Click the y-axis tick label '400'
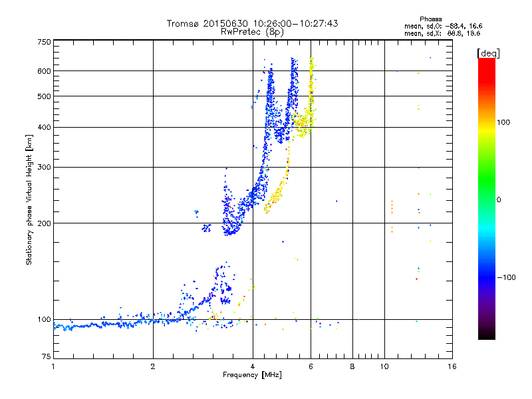532x399 pixels. 44,128
